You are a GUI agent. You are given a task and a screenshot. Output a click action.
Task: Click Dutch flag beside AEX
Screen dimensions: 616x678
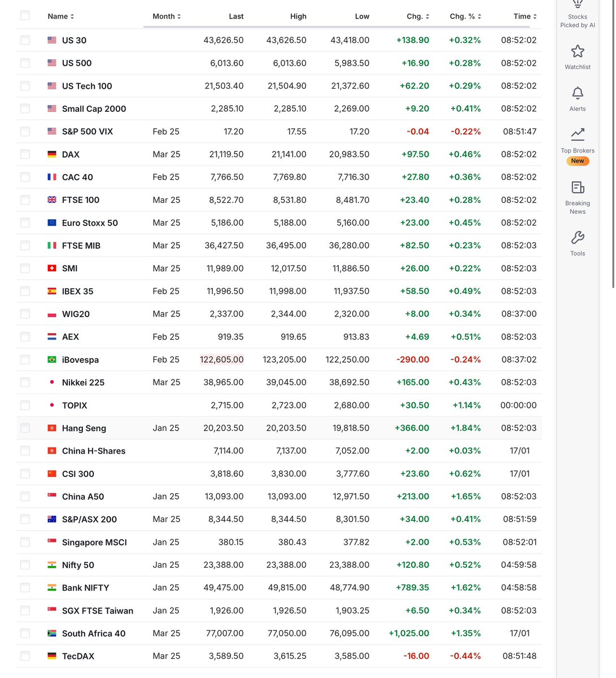click(x=52, y=337)
